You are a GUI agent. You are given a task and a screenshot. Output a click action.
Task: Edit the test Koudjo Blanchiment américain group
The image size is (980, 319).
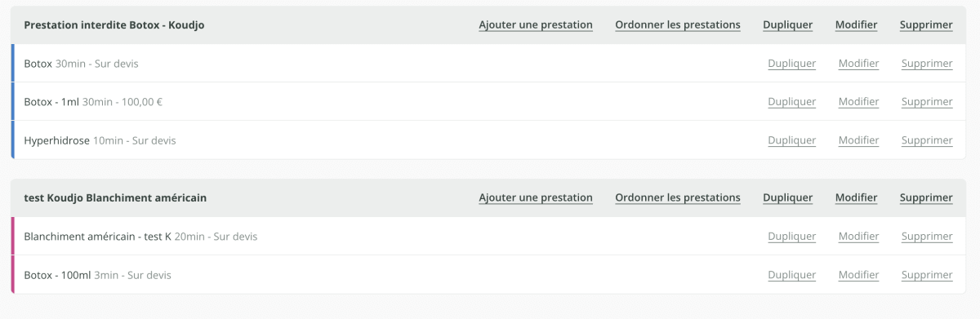(x=856, y=197)
